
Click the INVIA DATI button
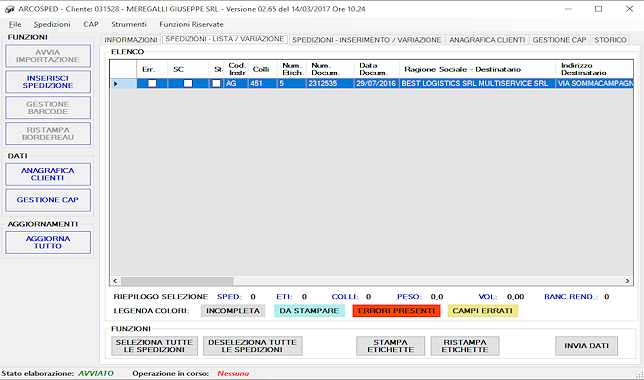(586, 346)
